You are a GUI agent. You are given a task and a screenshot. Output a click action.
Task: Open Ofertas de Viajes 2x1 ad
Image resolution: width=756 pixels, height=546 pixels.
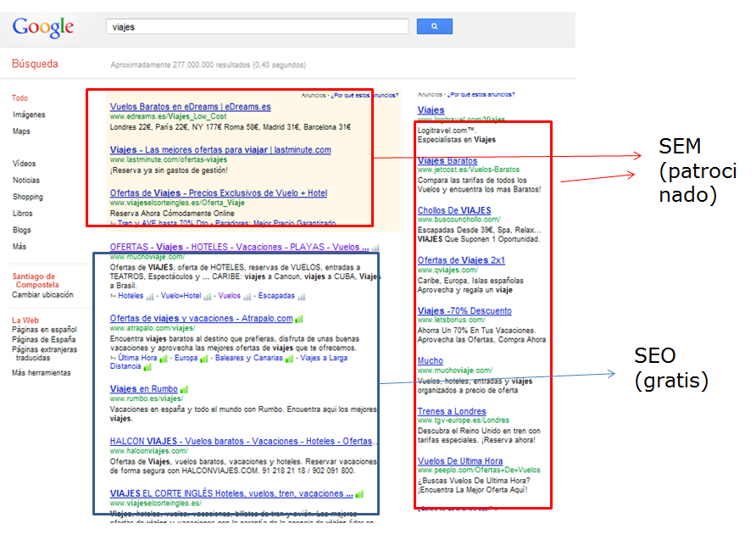pos(461,260)
